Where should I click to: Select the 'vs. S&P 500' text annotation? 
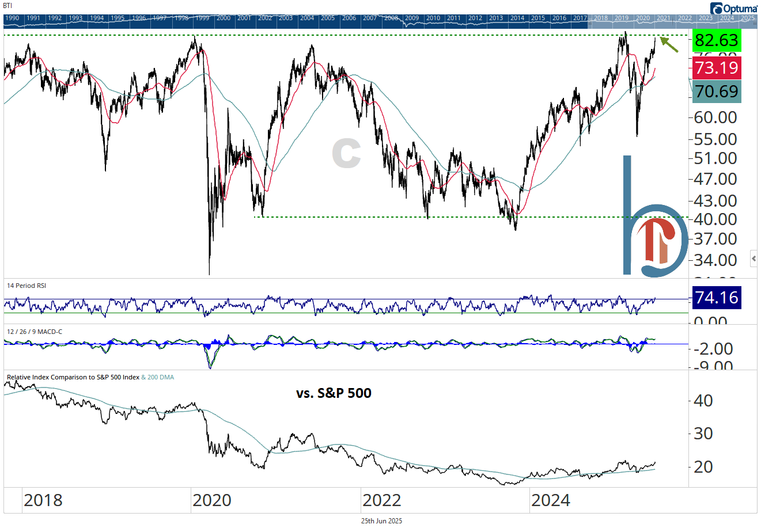pyautogui.click(x=334, y=393)
